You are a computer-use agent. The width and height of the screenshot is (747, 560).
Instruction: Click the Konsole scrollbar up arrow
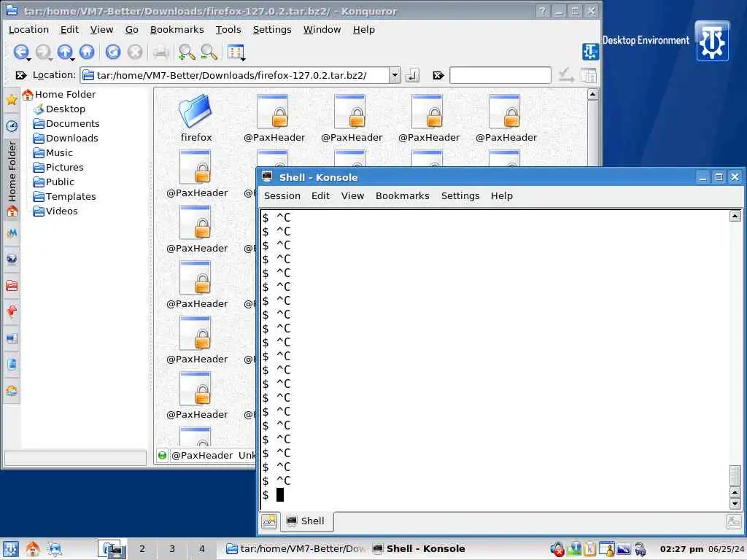click(735, 217)
